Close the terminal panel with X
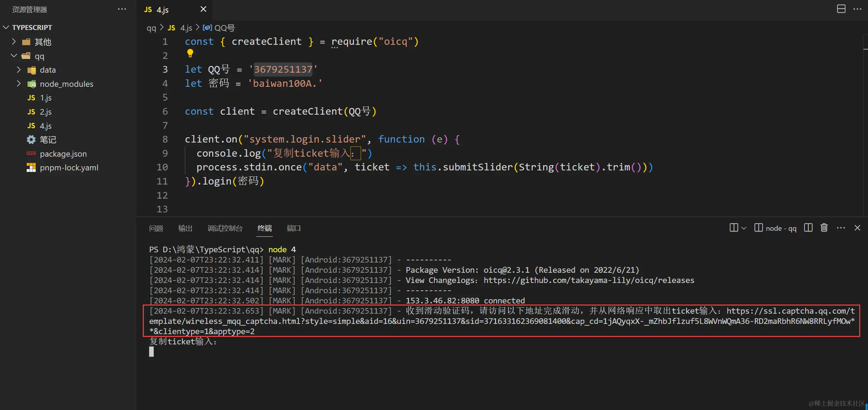Image resolution: width=868 pixels, height=410 pixels. pos(857,228)
